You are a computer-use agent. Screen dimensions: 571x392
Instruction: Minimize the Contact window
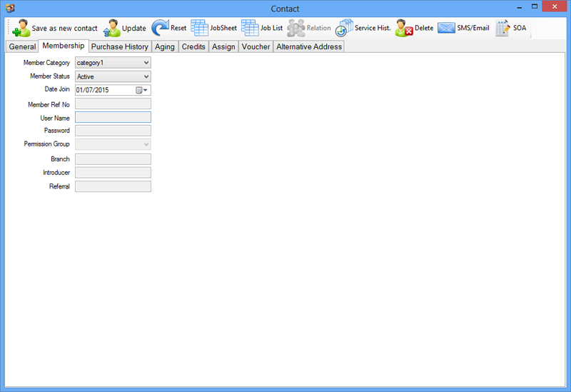(x=520, y=7)
